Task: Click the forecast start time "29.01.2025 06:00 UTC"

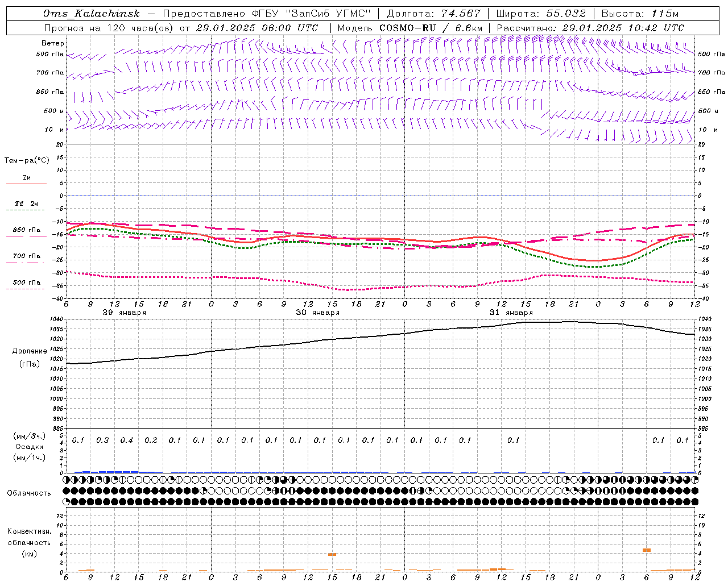Action: [257, 28]
